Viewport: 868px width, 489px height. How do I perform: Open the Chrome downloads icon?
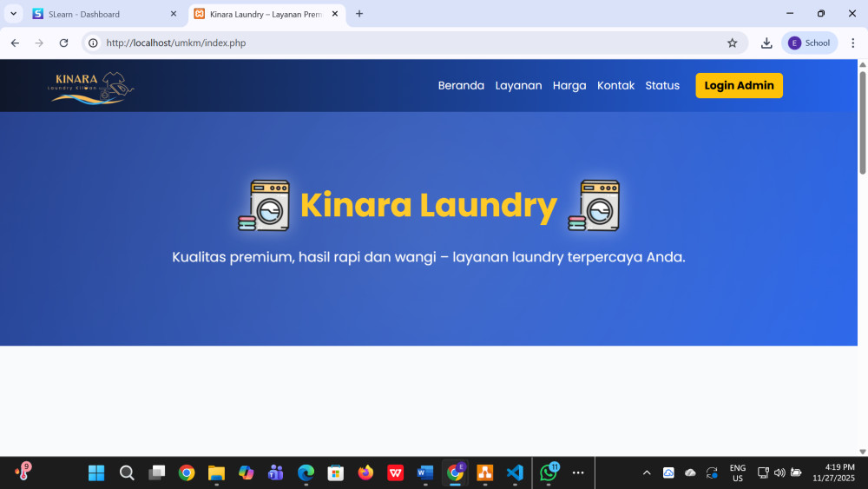[766, 43]
